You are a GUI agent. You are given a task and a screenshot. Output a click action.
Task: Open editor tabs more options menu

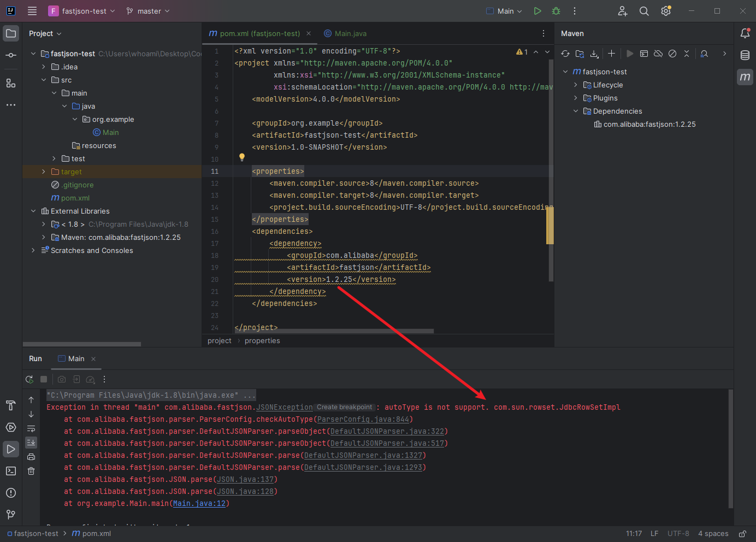544,33
